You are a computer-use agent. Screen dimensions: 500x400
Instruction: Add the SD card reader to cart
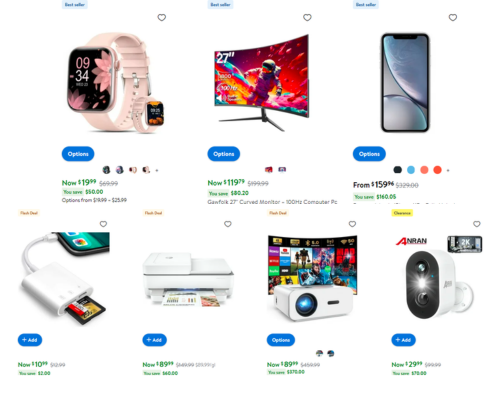coord(30,340)
